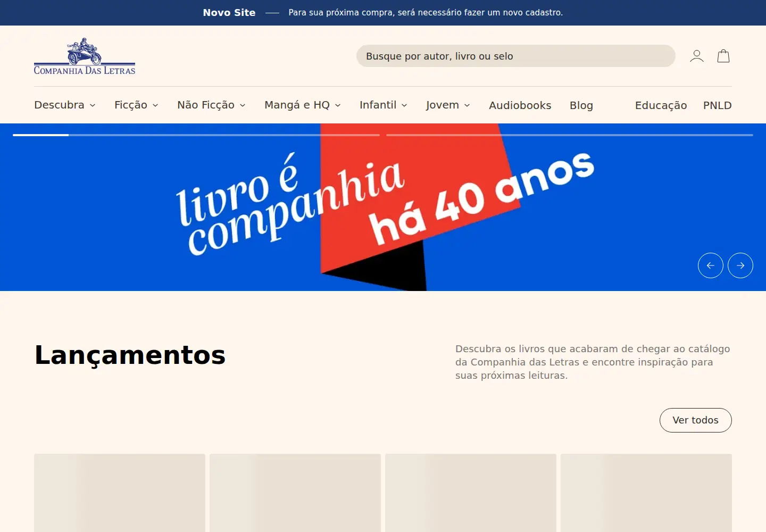The height and width of the screenshot is (532, 766).
Task: Open the shopping bag icon
Action: [x=723, y=56]
